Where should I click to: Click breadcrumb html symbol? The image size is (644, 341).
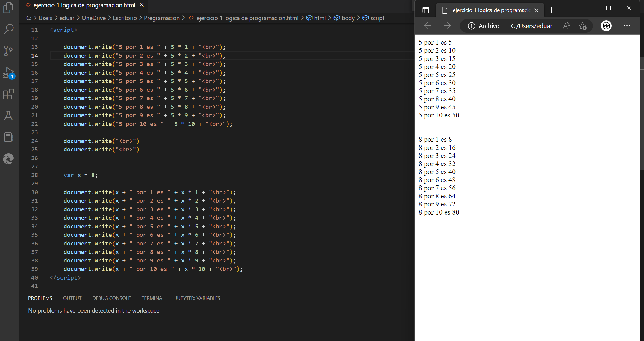[320, 18]
